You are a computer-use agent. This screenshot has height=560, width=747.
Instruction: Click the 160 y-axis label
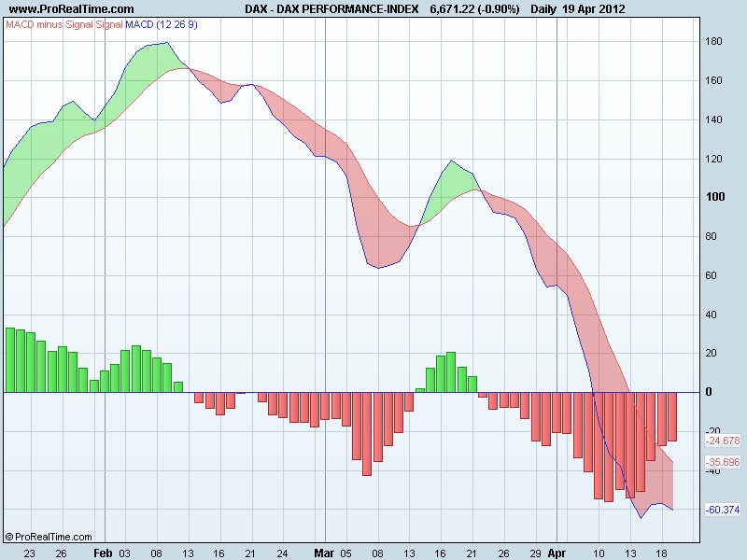click(x=713, y=80)
